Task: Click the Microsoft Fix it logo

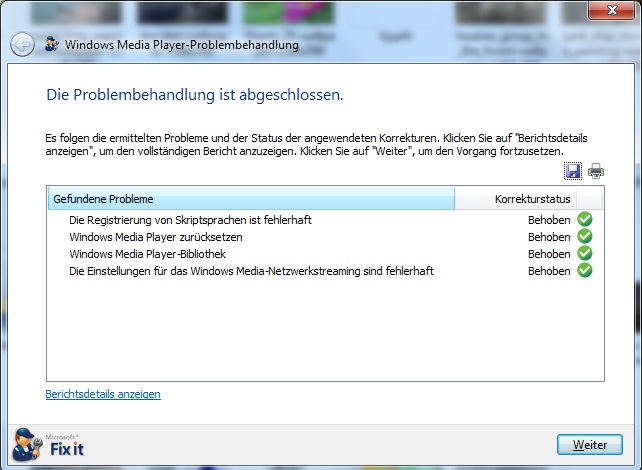Action: pos(48,445)
